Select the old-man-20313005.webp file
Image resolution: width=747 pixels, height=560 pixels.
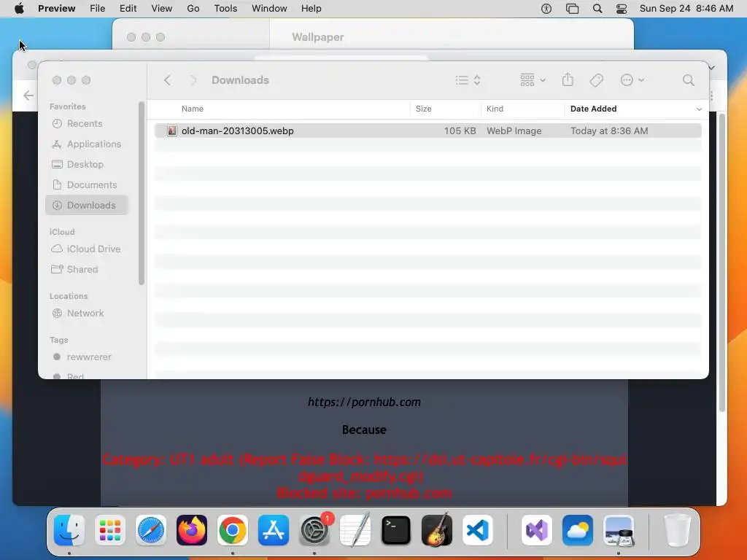tap(427, 131)
